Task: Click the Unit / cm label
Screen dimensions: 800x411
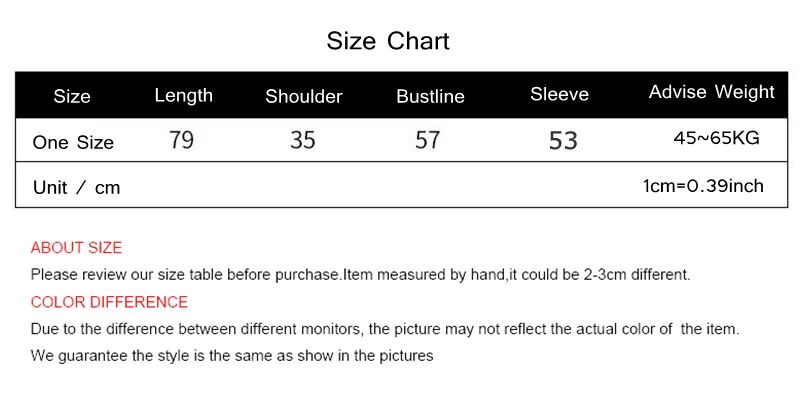Action: pyautogui.click(x=77, y=188)
